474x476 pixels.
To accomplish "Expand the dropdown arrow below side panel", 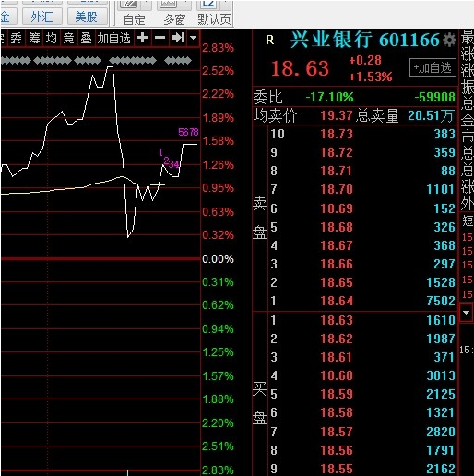I will 467,313.
